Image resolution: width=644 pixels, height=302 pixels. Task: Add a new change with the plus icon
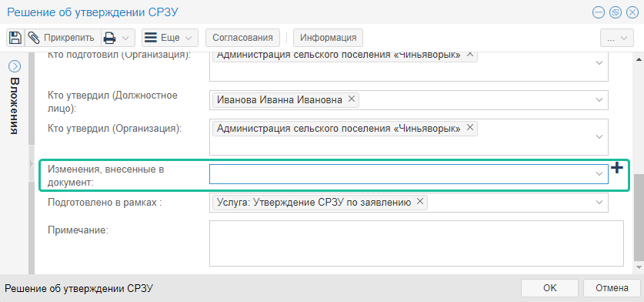(x=616, y=167)
